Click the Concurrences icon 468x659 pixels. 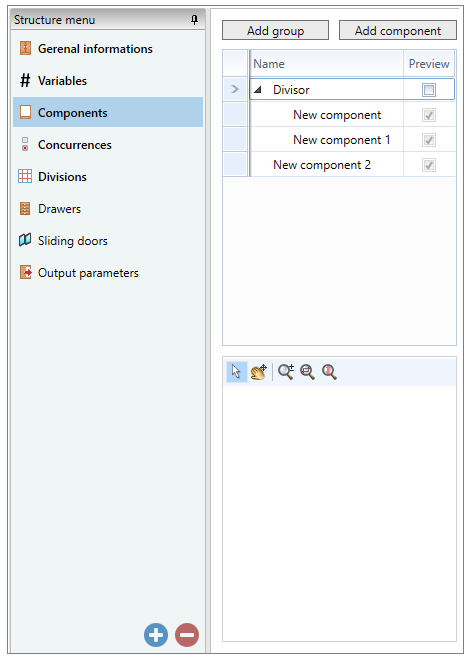[25, 144]
